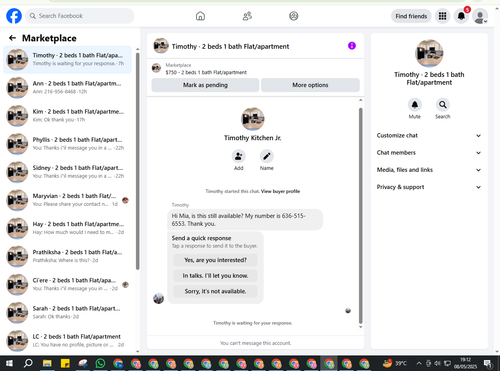500x371 pixels.
Task: Open Kim conversation in the list
Action: 67,116
